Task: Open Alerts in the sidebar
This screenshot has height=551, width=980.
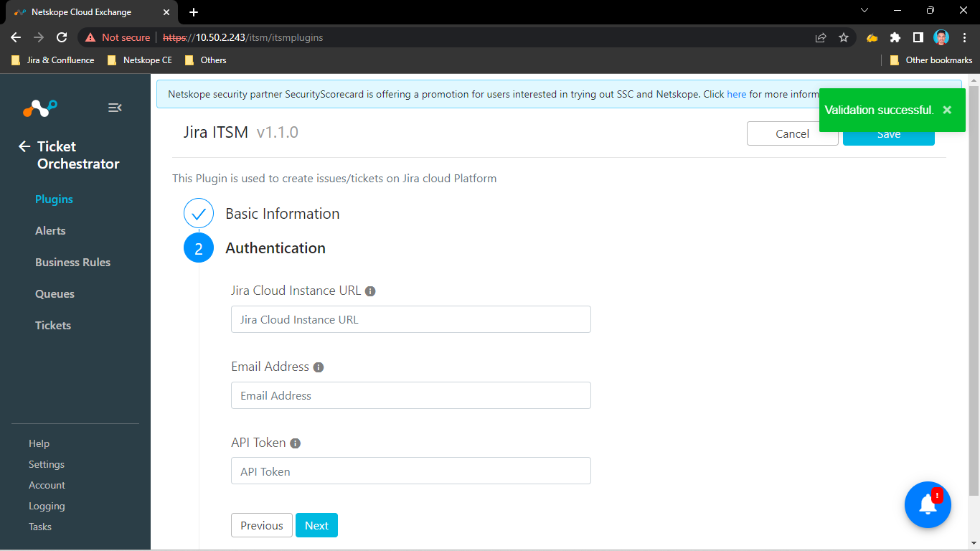Action: (50, 231)
